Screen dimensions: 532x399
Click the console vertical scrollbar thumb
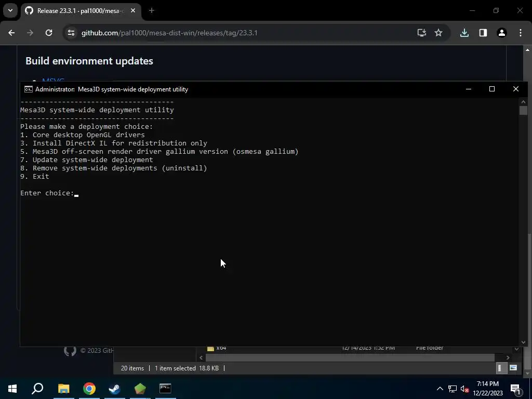click(x=523, y=110)
